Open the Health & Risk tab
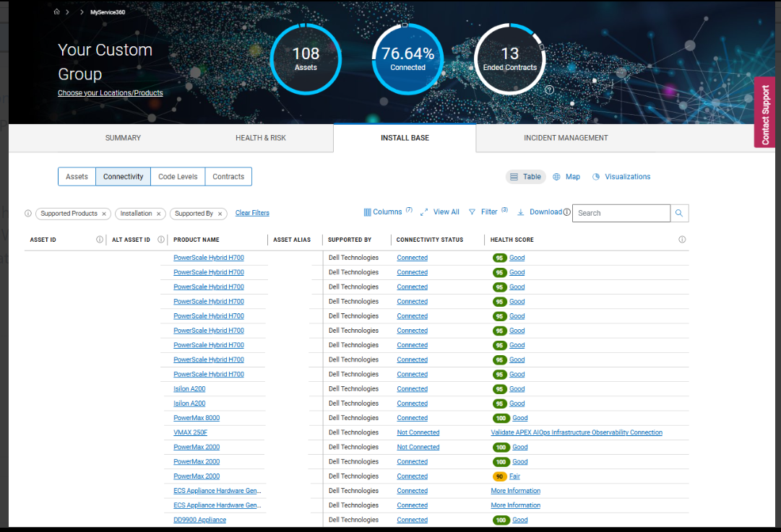Image resolution: width=781 pixels, height=532 pixels. [261, 138]
